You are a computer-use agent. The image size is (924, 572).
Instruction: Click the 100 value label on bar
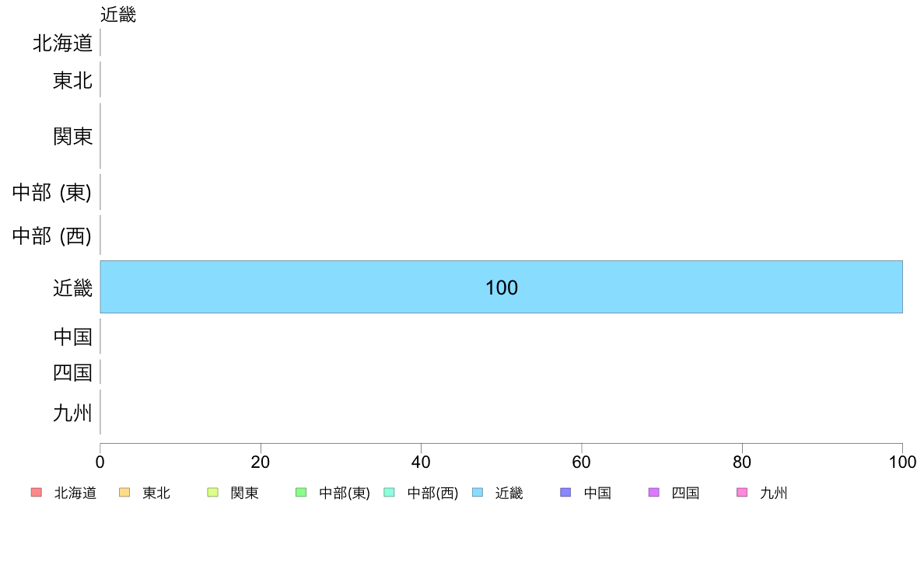(x=502, y=288)
